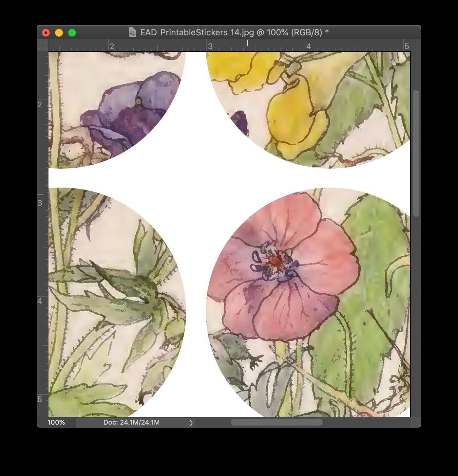458x476 pixels.
Task: Minimize the window with yellow button
Action: coord(59,33)
